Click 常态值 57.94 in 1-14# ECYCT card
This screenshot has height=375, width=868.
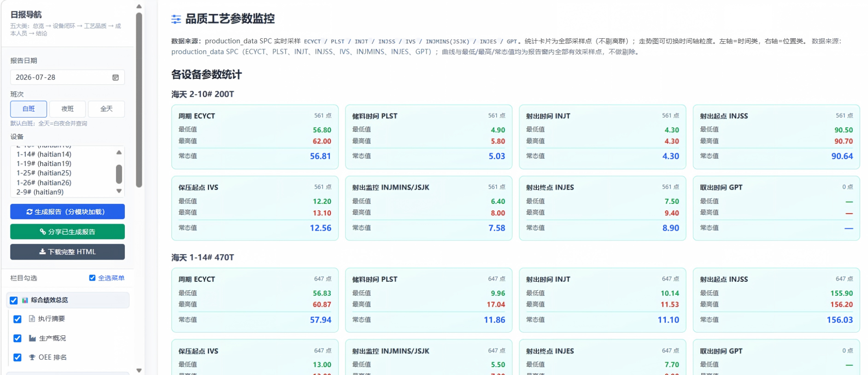[x=320, y=320]
